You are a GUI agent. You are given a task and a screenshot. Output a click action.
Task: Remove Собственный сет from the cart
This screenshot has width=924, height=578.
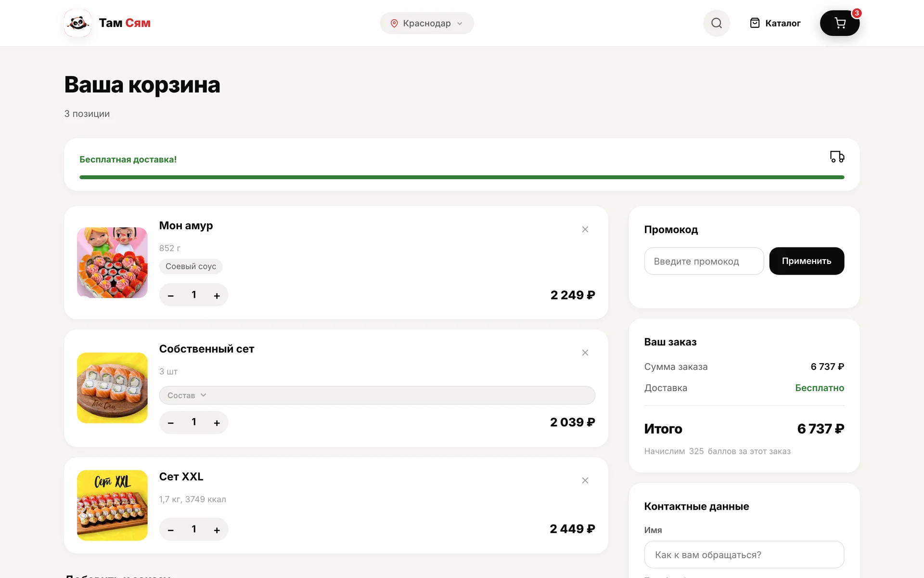(x=585, y=353)
